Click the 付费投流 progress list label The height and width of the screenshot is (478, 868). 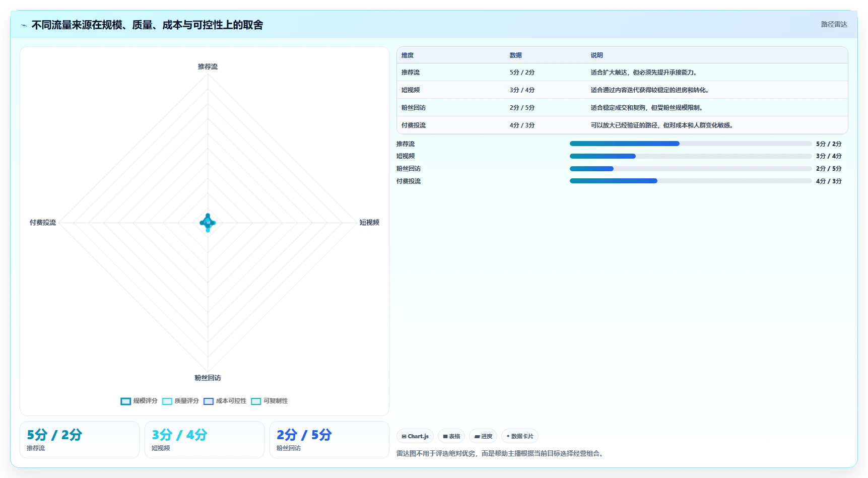coord(409,181)
